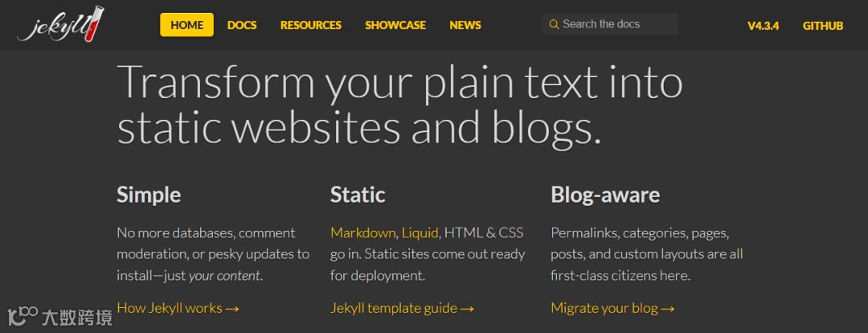This screenshot has width=868, height=333.
Task: Click the Blog-aware heading
Action: point(605,195)
